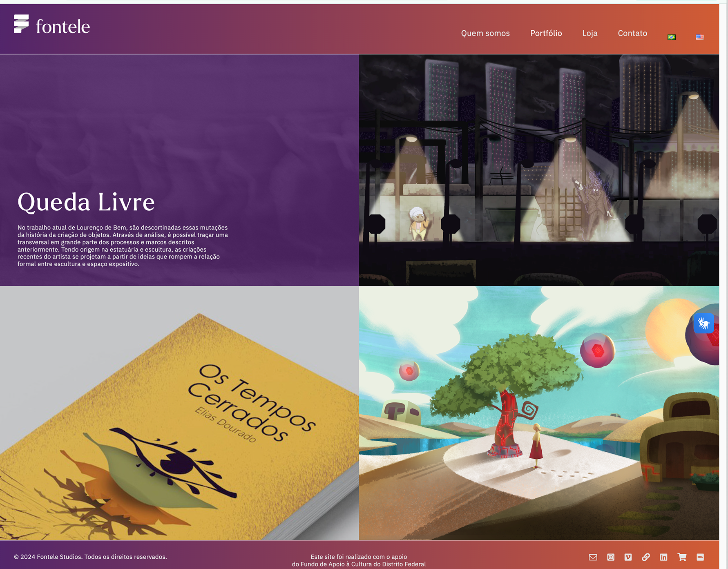Open the sign language accessibility widget

[x=703, y=324]
